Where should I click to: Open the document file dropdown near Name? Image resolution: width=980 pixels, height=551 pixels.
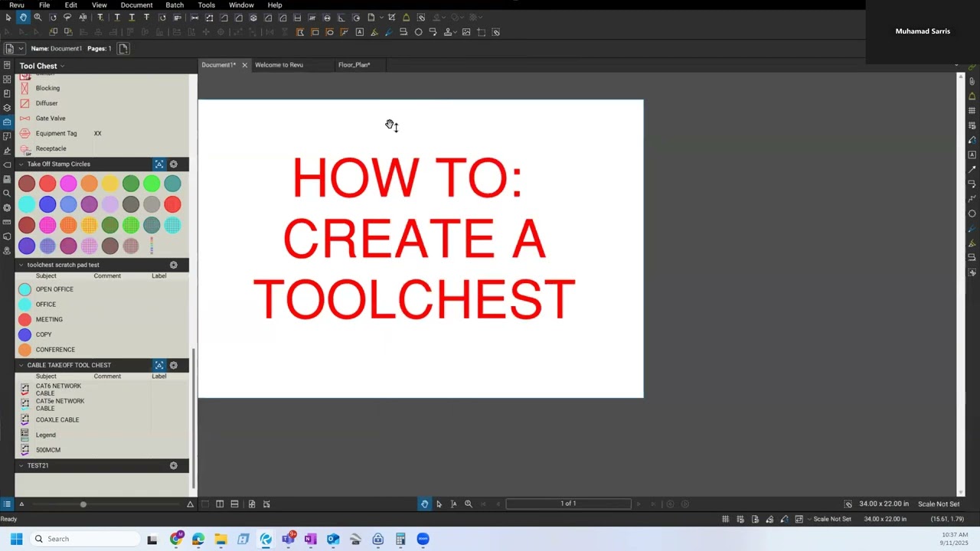[x=21, y=48]
